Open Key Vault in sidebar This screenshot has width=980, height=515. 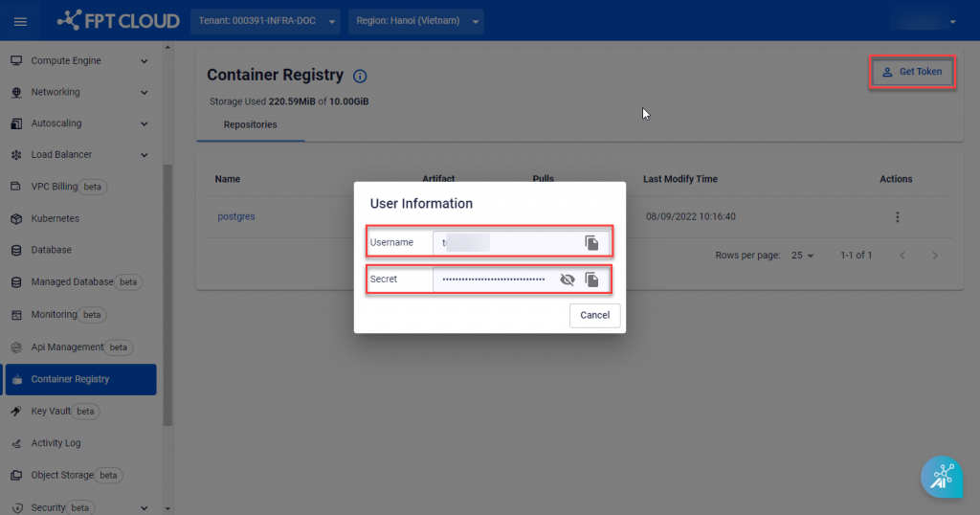(52, 412)
